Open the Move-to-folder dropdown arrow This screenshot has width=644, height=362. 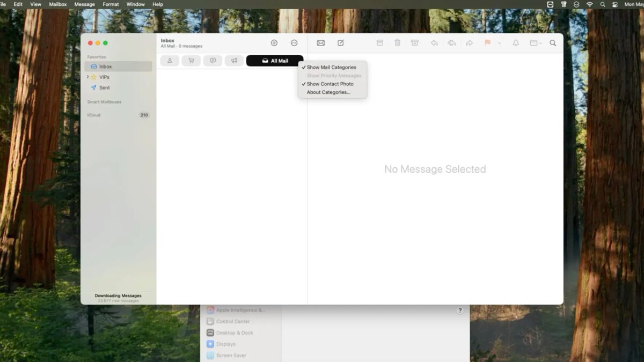pyautogui.click(x=541, y=43)
